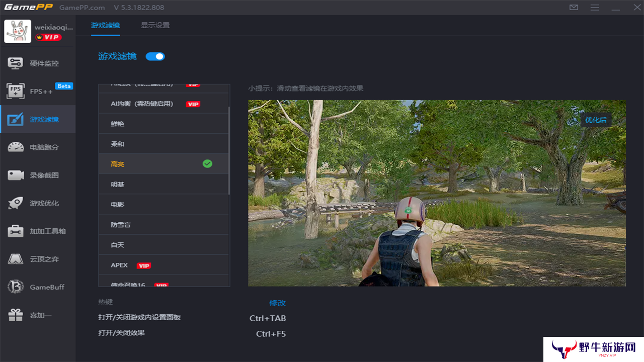Disable the 游戏滤镜 toggle switch
This screenshot has height=362, width=644.
point(155,56)
